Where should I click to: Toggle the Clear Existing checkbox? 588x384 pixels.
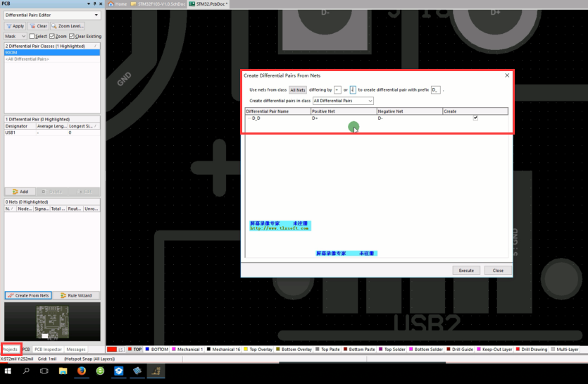72,36
